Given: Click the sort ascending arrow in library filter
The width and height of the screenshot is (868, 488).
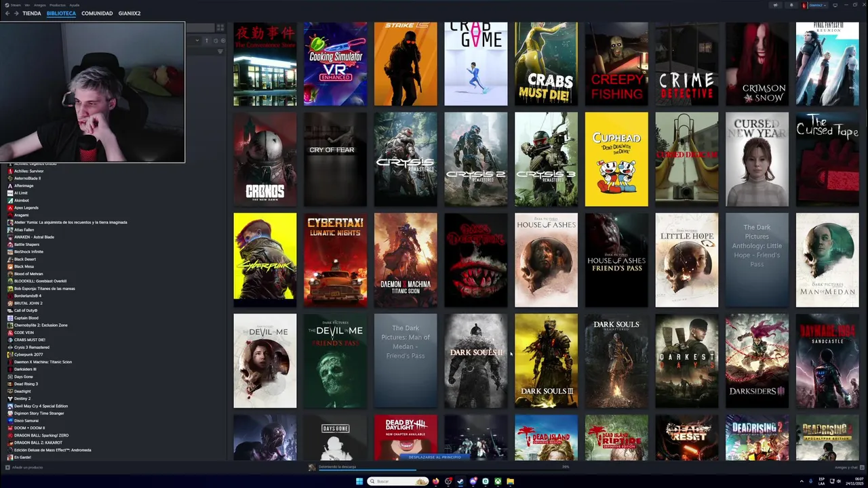Looking at the screenshot, I should coord(207,41).
